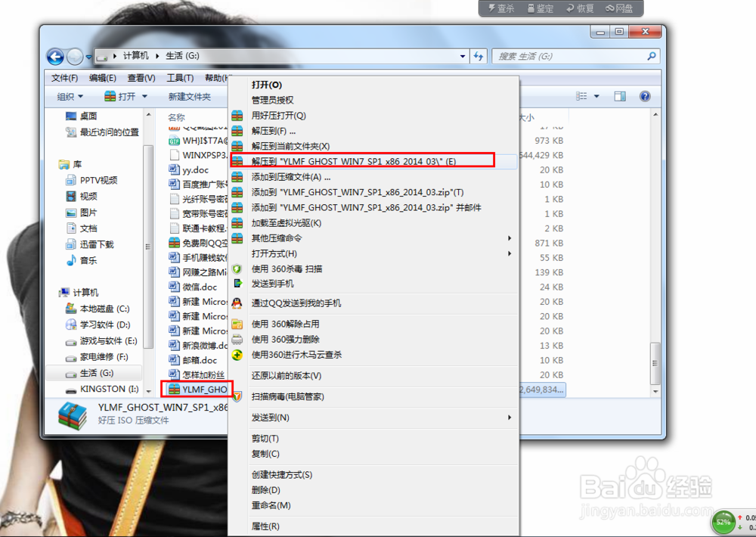Expand the arrow next to 打开

click(144, 97)
